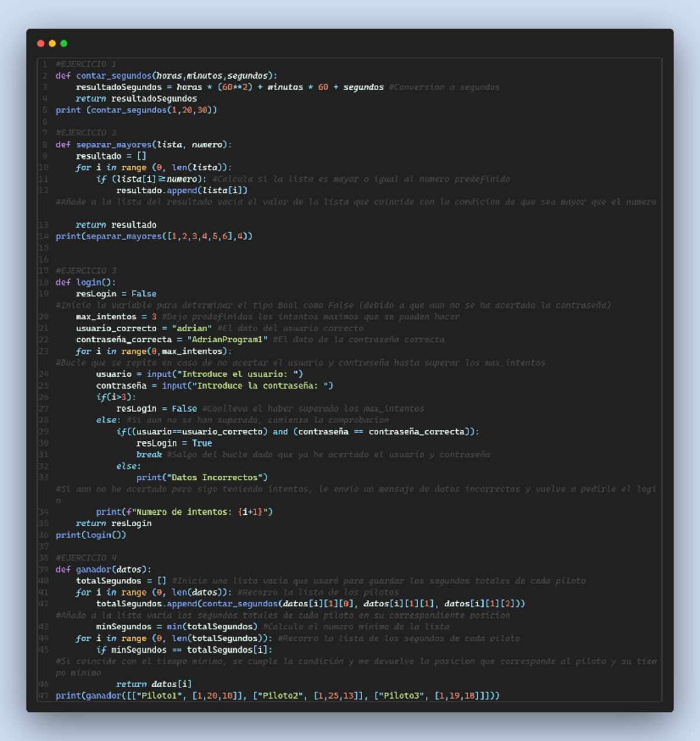Click the green maximize dot in header
The image size is (700, 741).
click(64, 44)
